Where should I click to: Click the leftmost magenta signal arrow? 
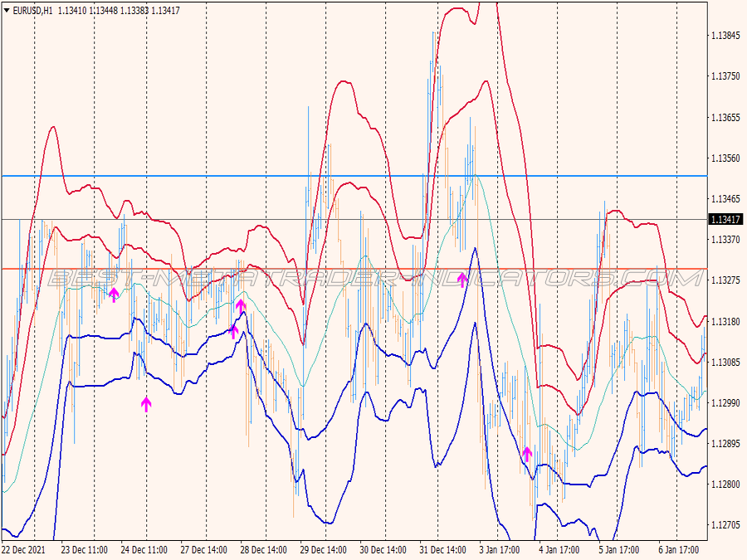click(114, 295)
